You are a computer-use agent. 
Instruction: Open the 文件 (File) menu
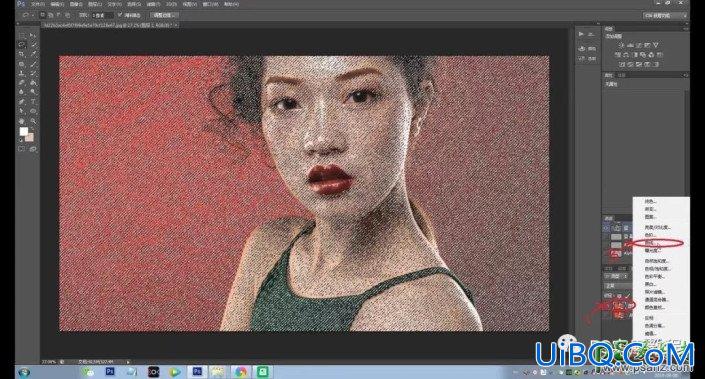(38, 4)
